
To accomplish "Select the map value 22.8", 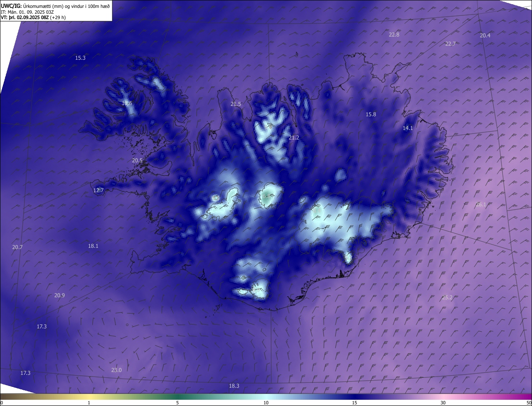I will [394, 35].
